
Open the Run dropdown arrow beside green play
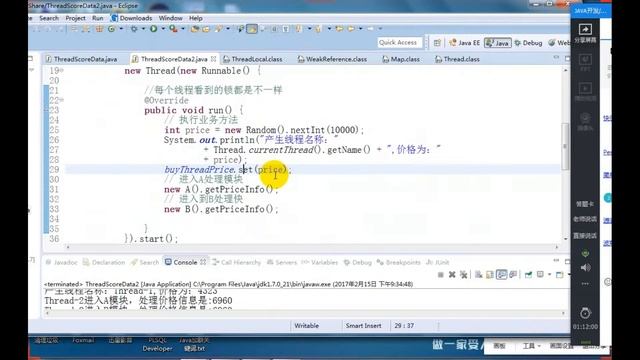(163, 29)
